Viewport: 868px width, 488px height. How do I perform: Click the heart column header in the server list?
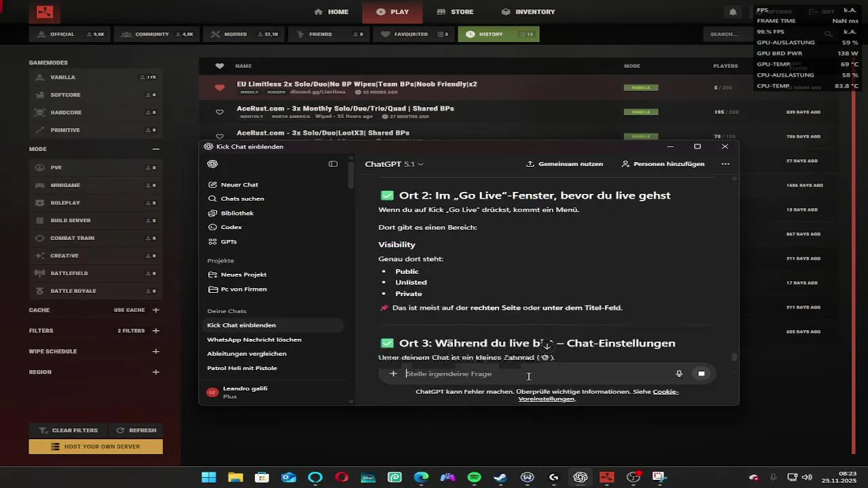219,66
